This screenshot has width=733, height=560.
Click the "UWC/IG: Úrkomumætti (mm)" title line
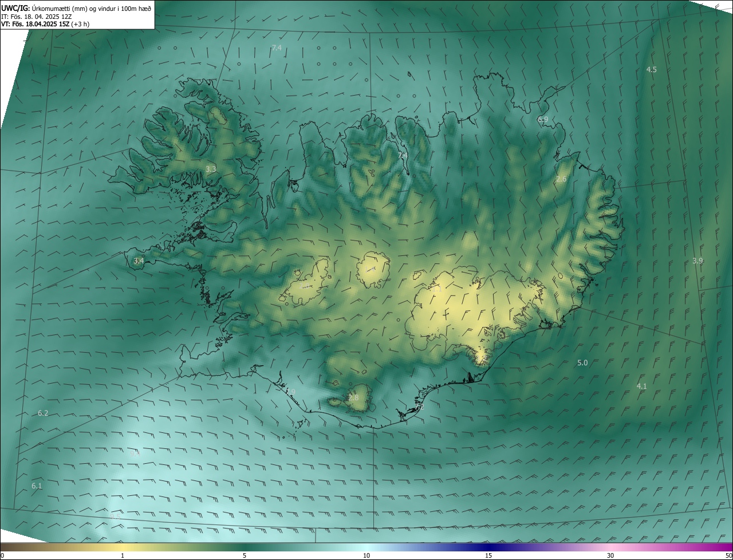[x=76, y=8]
